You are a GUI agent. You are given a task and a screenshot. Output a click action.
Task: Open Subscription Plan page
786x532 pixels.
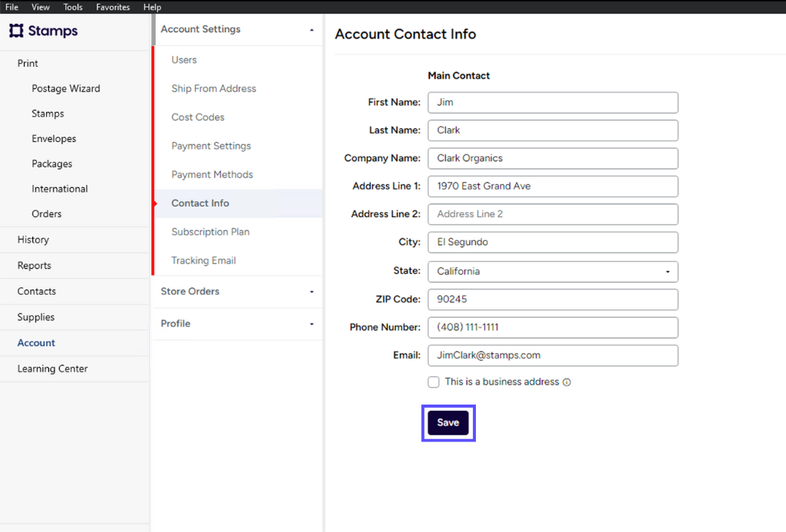click(239, 232)
